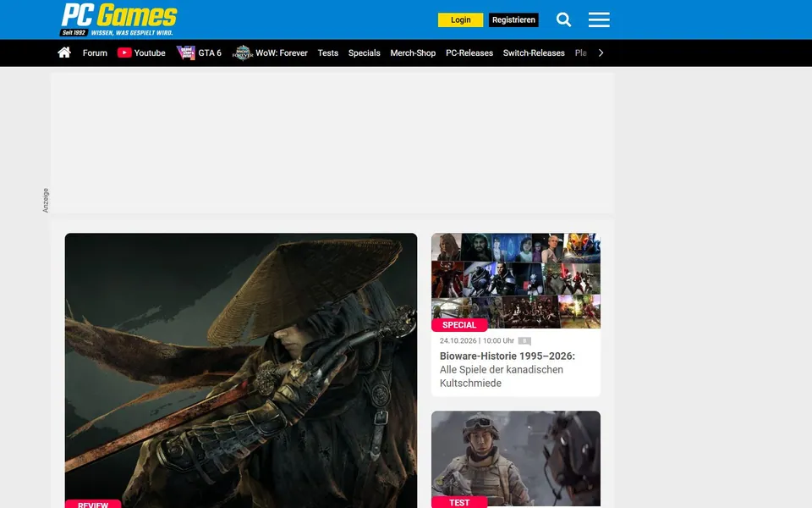
Task: Open the Merch-Shop nav item
Action: coord(413,52)
